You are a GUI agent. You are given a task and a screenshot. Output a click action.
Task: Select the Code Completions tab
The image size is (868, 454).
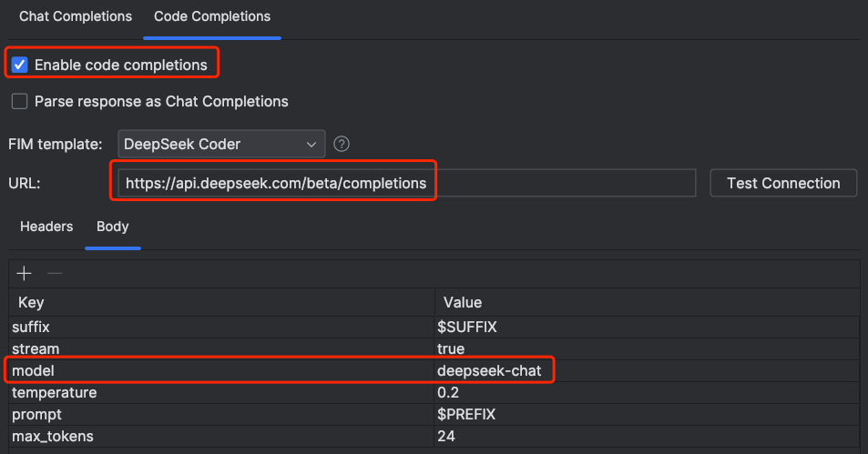(x=212, y=16)
